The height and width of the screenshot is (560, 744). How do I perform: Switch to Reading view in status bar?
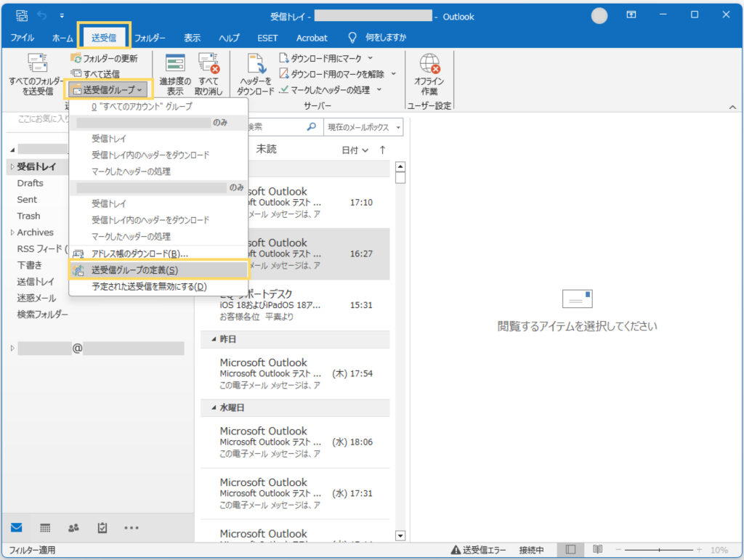597,550
